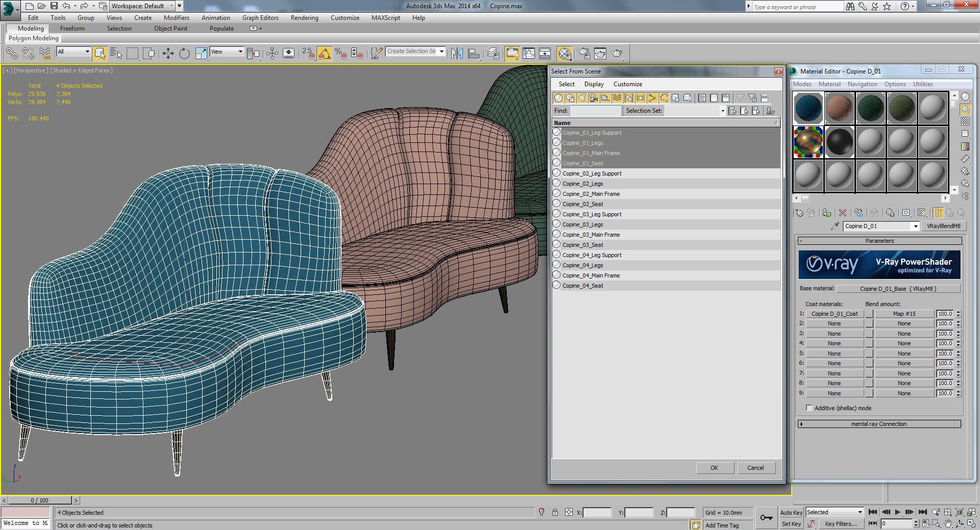Open Select by Name in main toolbar
Image resolution: width=980 pixels, height=530 pixels.
click(116, 53)
